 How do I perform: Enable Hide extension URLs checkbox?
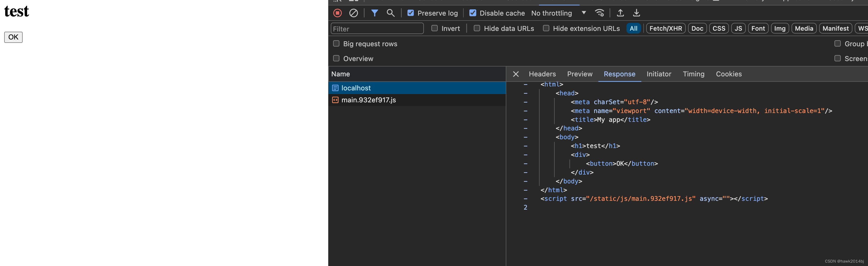coord(546,28)
